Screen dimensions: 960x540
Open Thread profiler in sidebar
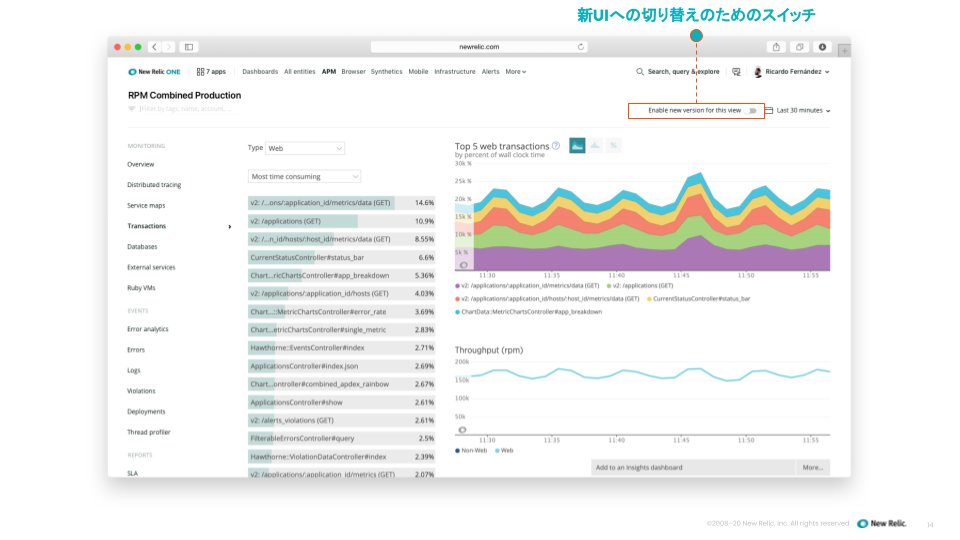point(149,432)
